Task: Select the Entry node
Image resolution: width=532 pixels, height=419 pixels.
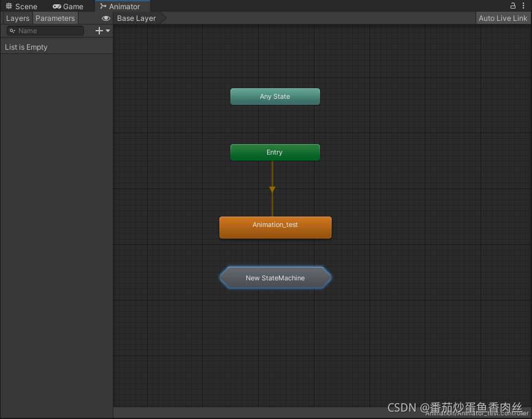Action: click(x=275, y=153)
